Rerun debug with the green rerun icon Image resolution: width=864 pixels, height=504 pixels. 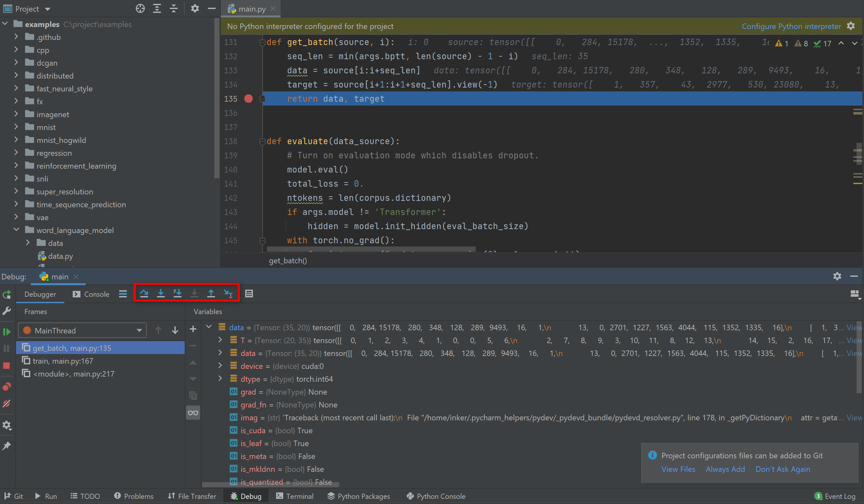pos(6,294)
